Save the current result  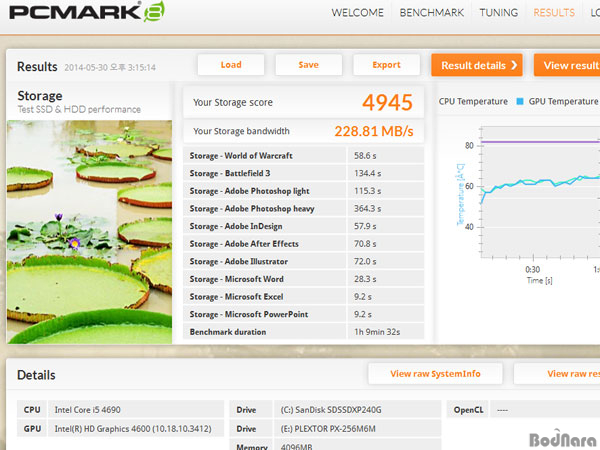308,65
